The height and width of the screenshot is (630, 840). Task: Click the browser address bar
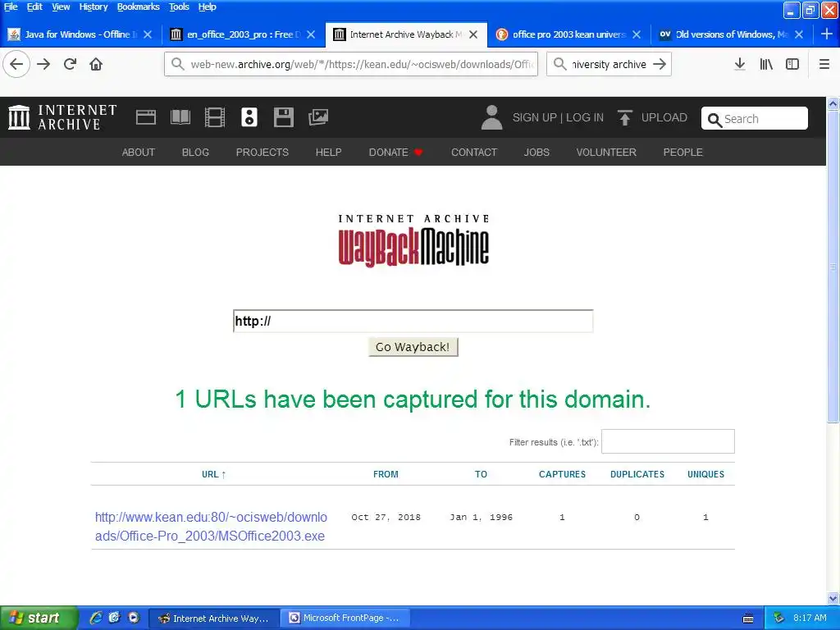pyautogui.click(x=351, y=64)
